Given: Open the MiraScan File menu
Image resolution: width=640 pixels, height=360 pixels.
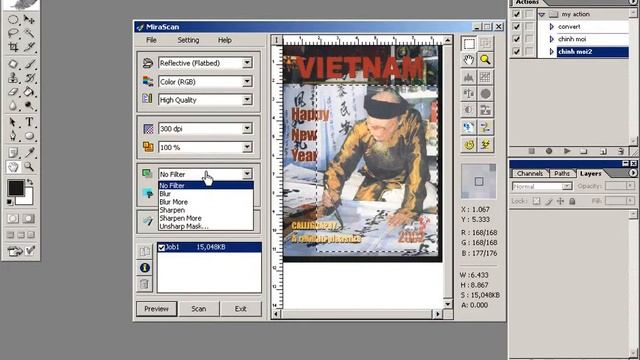Looking at the screenshot, I should click(151, 40).
